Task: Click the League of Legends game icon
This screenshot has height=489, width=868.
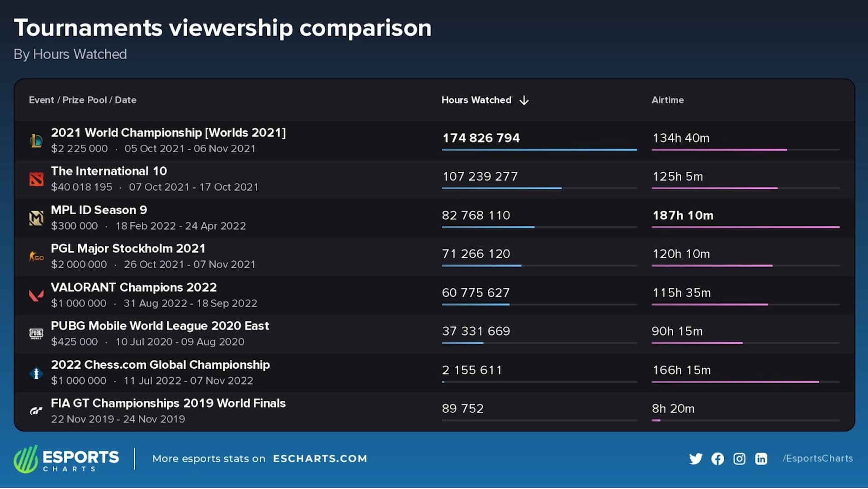Action: pyautogui.click(x=36, y=141)
